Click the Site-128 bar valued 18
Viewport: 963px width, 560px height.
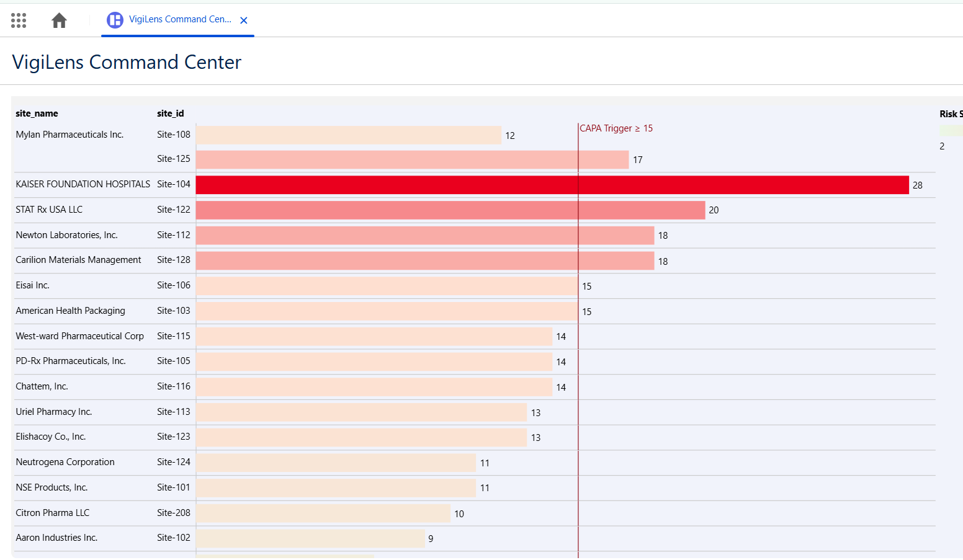click(425, 260)
